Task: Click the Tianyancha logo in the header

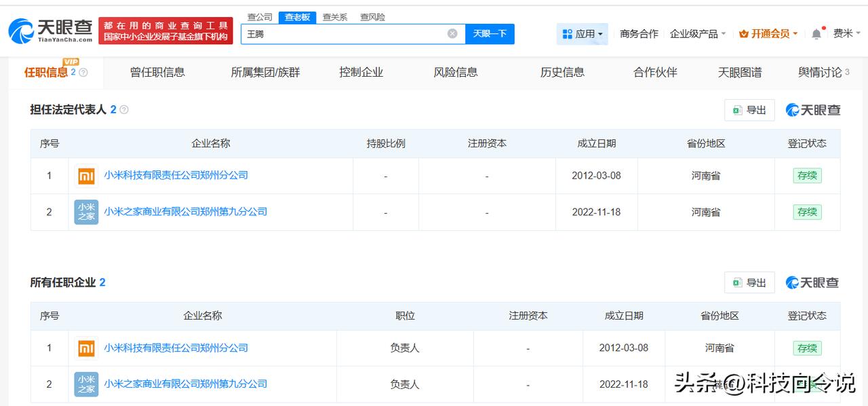Action: tap(51, 31)
